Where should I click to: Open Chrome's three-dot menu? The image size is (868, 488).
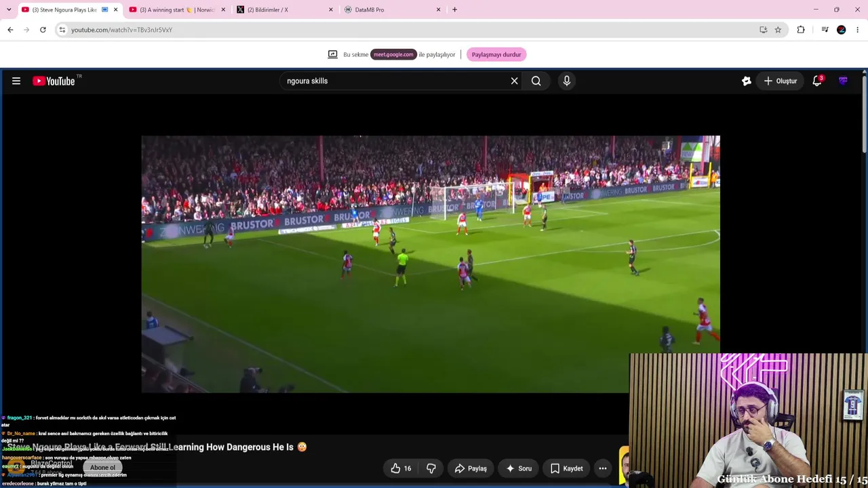pyautogui.click(x=858, y=30)
